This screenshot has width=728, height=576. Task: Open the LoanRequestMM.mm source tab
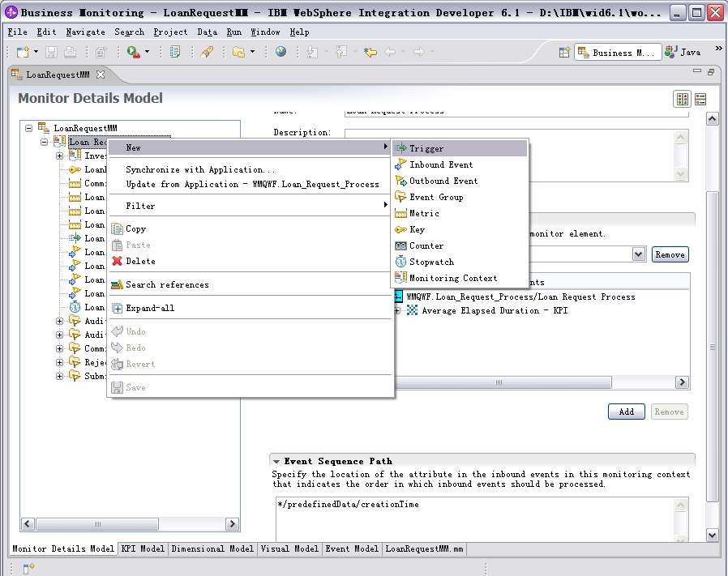pyautogui.click(x=424, y=549)
